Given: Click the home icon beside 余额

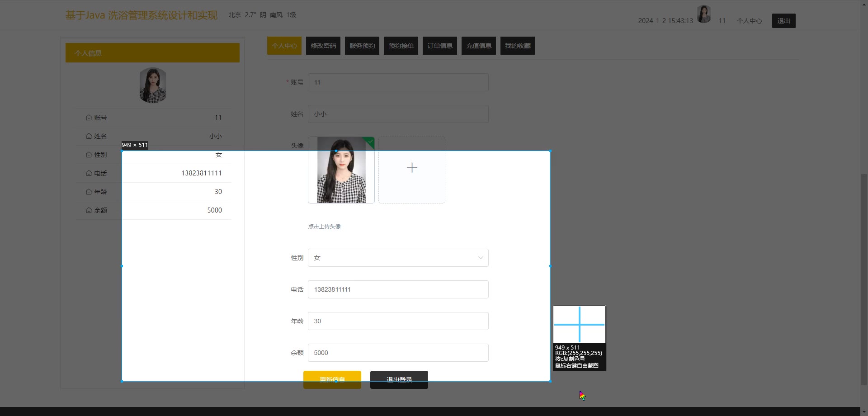Looking at the screenshot, I should 89,210.
